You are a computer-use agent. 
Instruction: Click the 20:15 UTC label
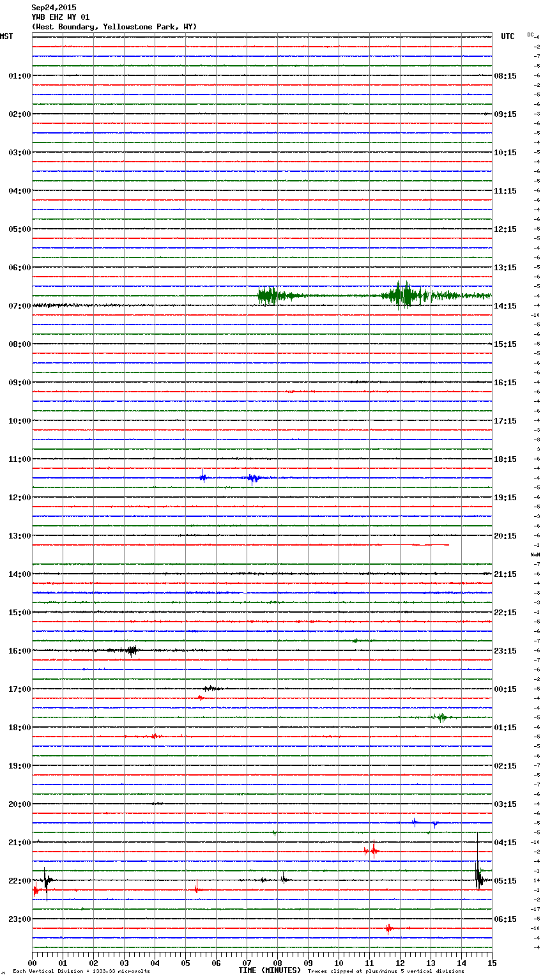[505, 536]
